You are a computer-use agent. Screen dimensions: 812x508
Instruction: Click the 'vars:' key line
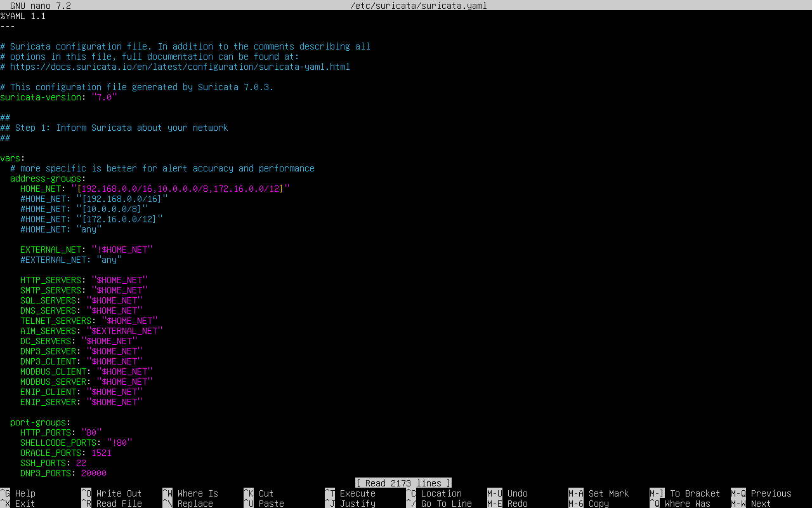point(13,158)
